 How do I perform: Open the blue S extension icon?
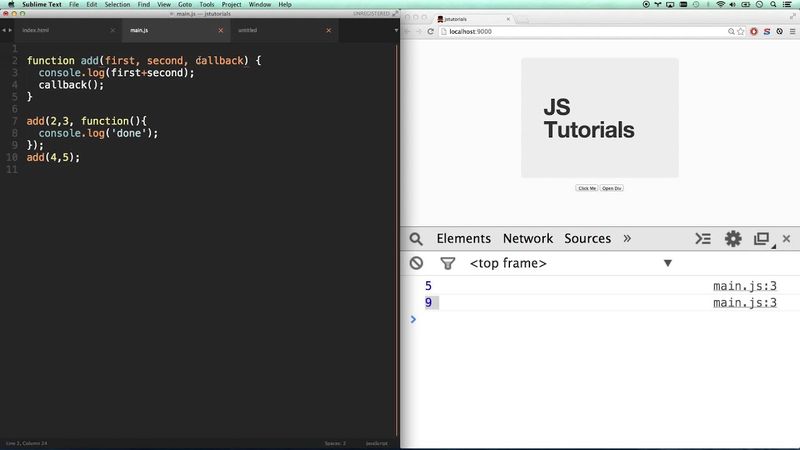coord(766,32)
